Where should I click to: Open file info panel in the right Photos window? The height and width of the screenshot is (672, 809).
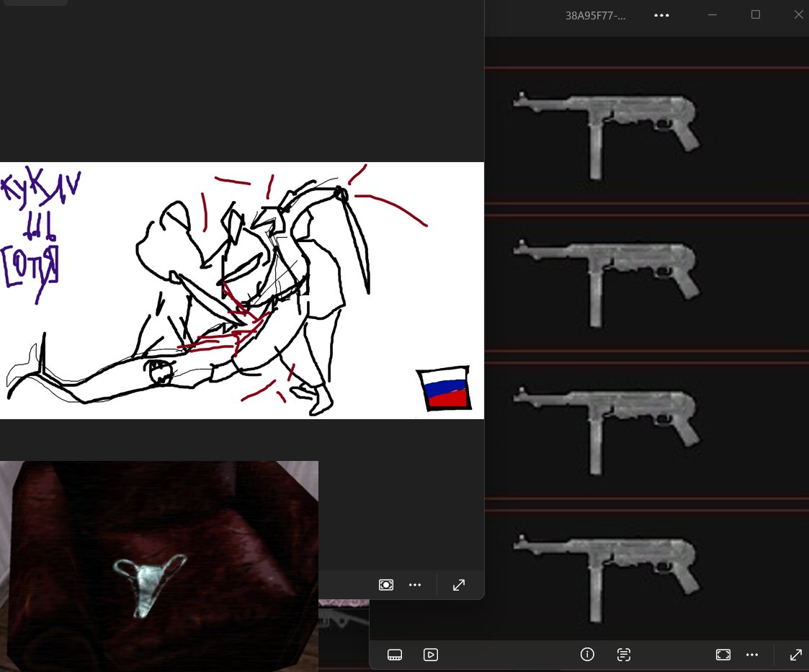[x=587, y=655]
